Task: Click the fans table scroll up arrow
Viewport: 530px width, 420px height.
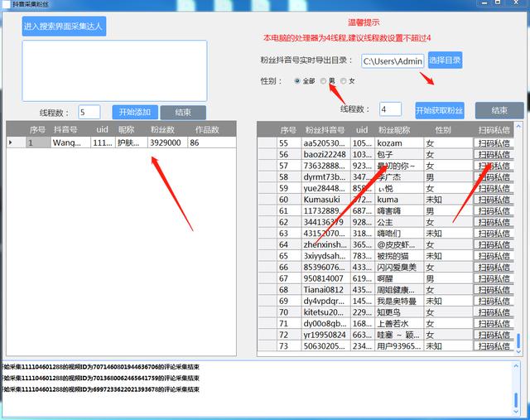Action: pos(518,127)
